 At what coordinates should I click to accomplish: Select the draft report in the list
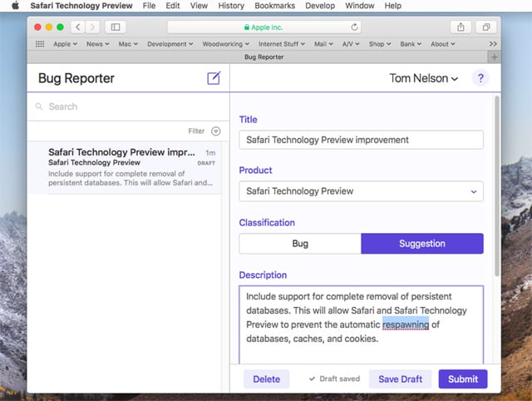(x=125, y=168)
